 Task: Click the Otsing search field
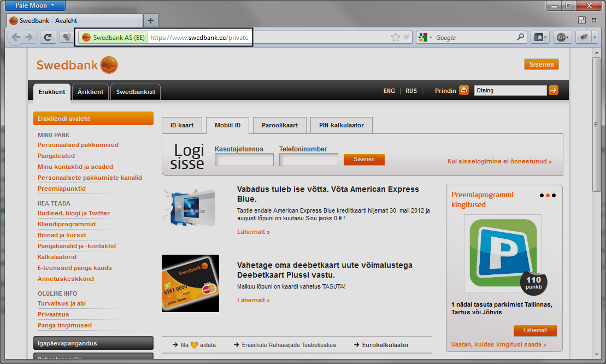510,90
